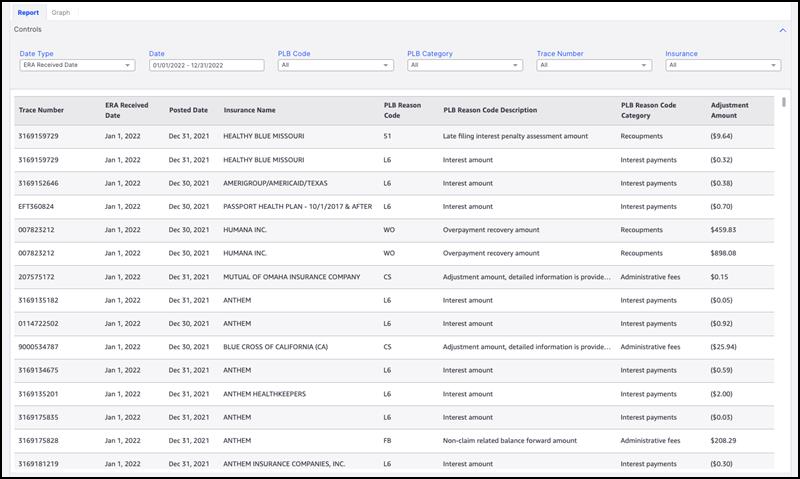800x479 pixels.
Task: Click the $898.08 adjustment amount cell
Action: [x=723, y=253]
